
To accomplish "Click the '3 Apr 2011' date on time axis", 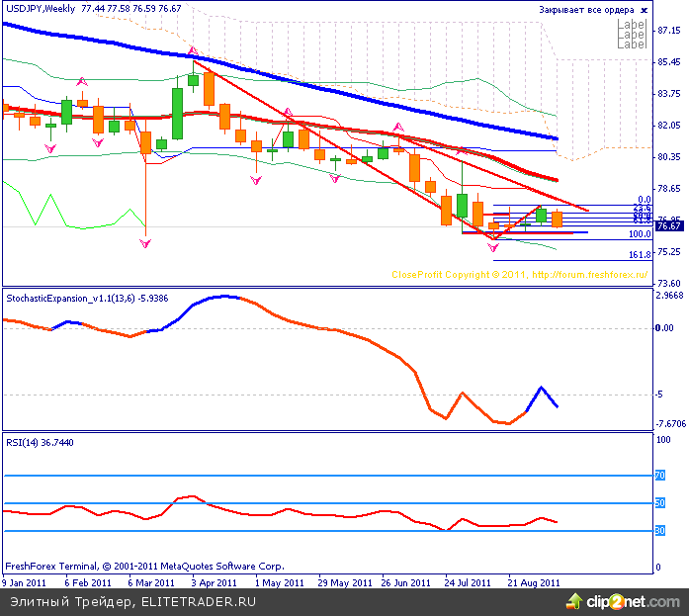I will tap(213, 583).
